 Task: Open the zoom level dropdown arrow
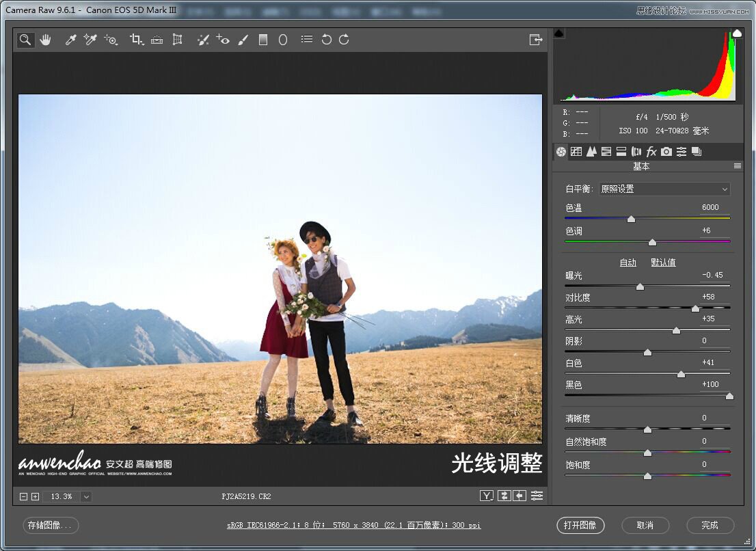[86, 496]
